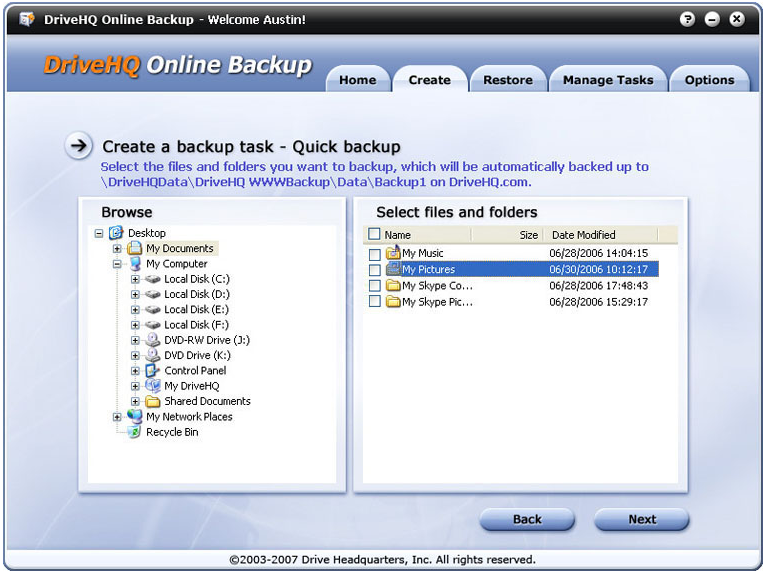Check the My Skype Co... checkbox
This screenshot has height=573, width=765.
(375, 286)
